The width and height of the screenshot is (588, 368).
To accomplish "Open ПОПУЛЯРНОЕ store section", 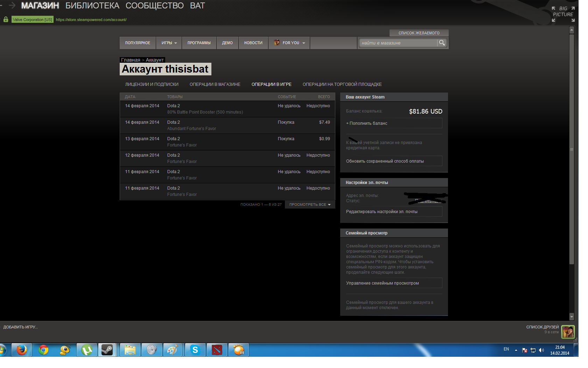I will coord(138,43).
